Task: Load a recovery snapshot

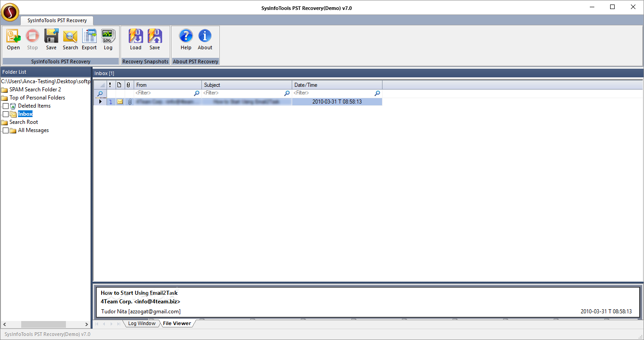Action: click(135, 39)
